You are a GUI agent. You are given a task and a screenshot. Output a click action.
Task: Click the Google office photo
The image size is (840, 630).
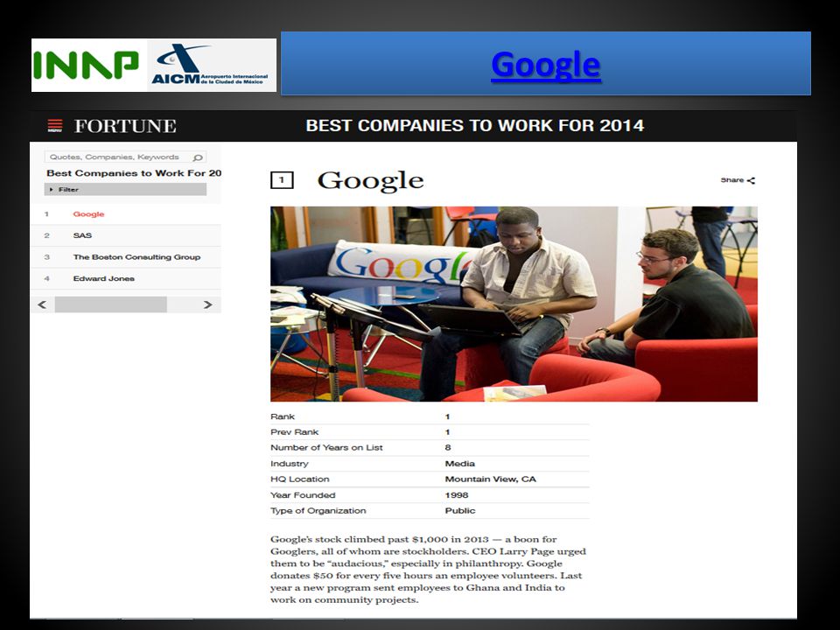[514, 304]
